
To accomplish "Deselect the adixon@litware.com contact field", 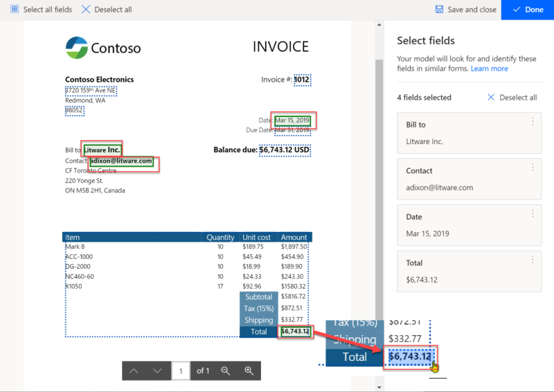I will (x=122, y=161).
